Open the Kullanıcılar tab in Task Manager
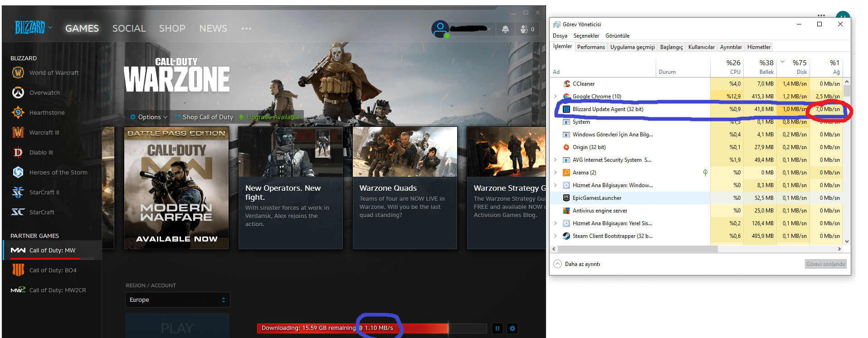This screenshot has height=338, width=868. click(x=702, y=47)
